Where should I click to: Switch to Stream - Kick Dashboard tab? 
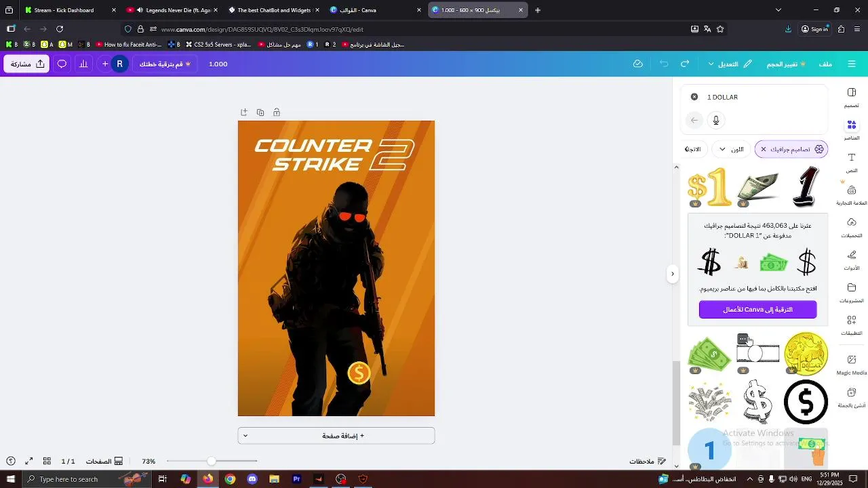(70, 10)
